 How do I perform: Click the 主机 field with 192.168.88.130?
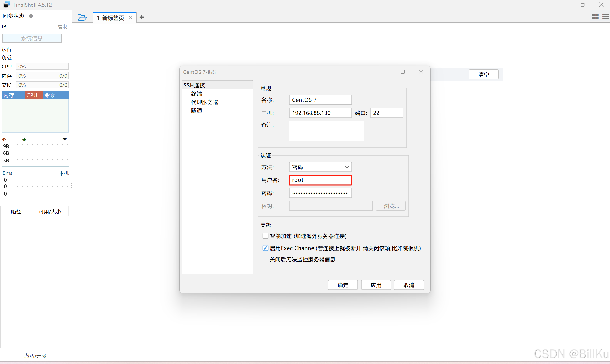[x=320, y=113]
